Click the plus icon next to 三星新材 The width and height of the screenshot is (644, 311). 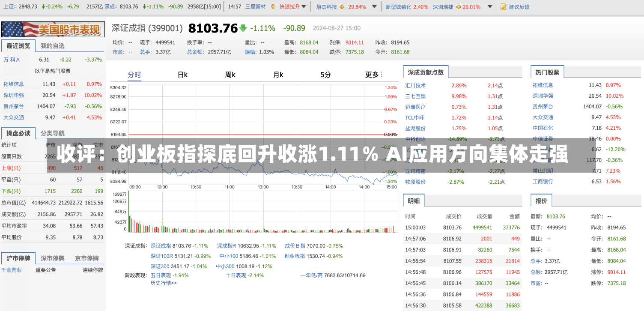point(272,7)
